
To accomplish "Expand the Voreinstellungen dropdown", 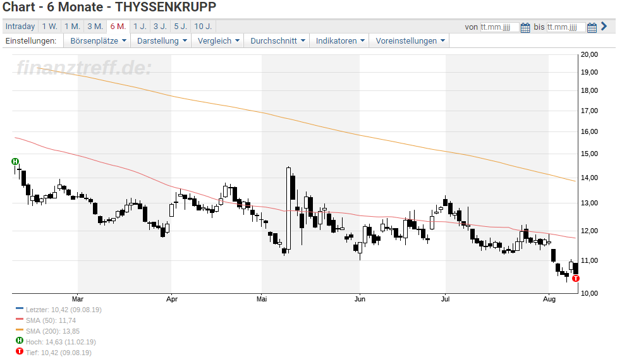I will coord(410,41).
